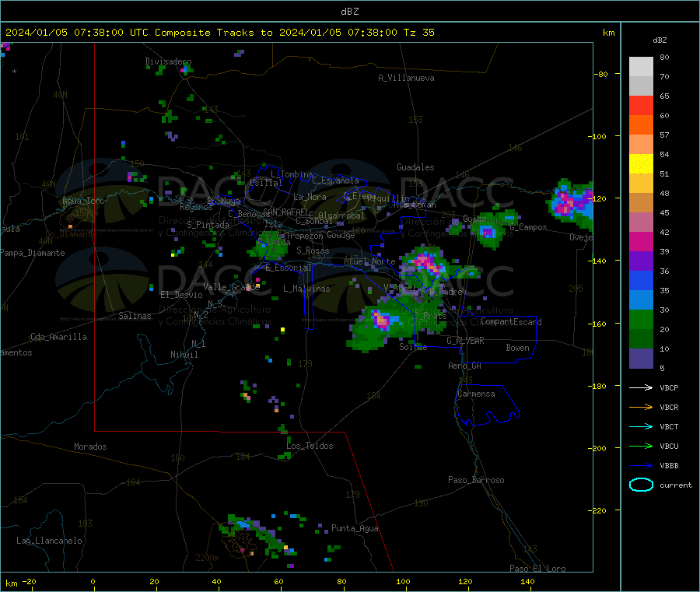Screen dimensions: 700x592
Task: Click the orange VBCR arrow legend icon
Action: (x=641, y=407)
